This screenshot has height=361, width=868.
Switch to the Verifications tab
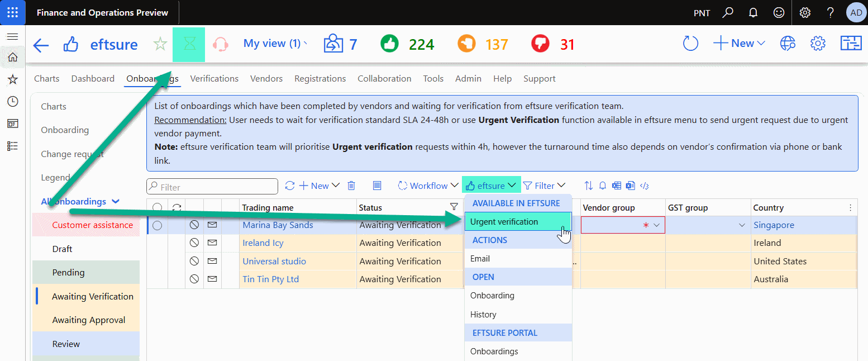pyautogui.click(x=214, y=79)
